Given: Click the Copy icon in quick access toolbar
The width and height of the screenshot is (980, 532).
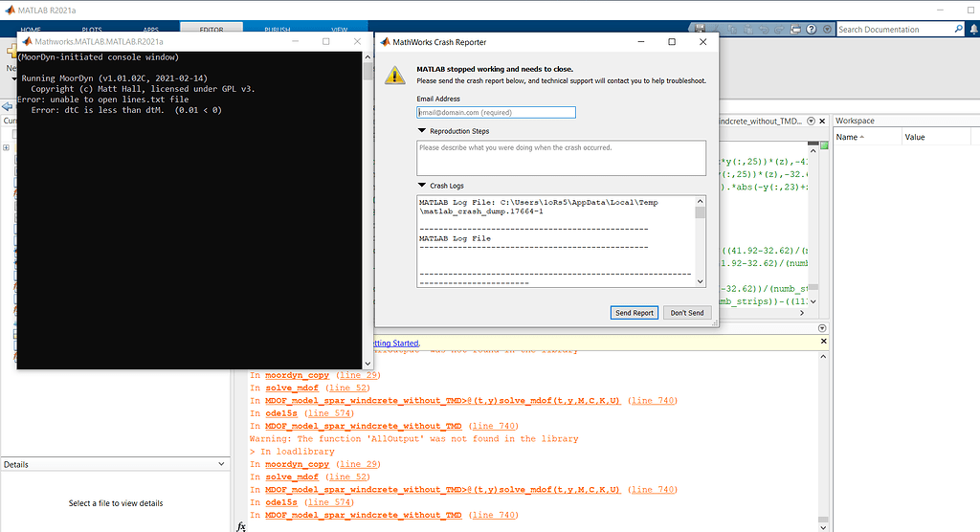Looking at the screenshot, I should (732, 30).
